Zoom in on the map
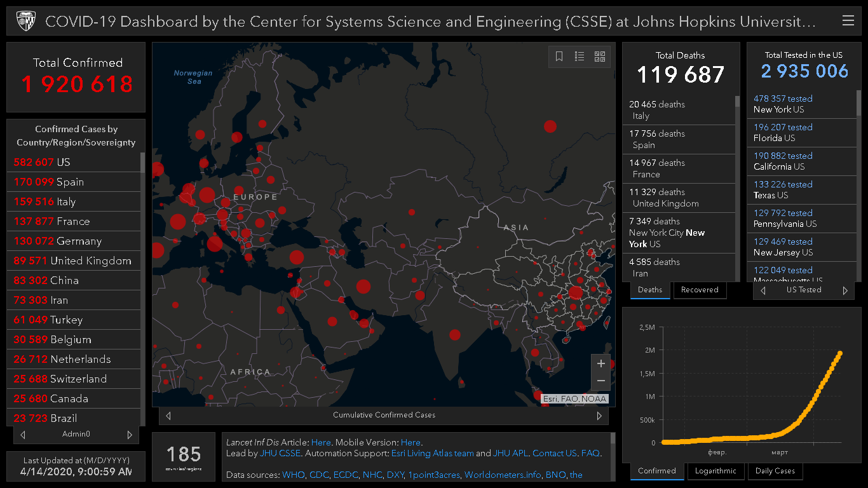Screen dimensions: 868x488 coord(600,363)
